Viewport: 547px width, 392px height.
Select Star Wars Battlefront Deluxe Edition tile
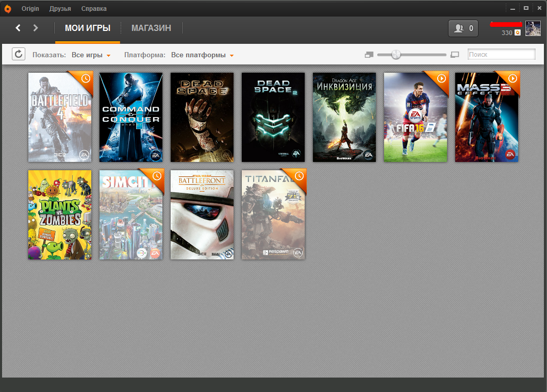[x=202, y=215]
